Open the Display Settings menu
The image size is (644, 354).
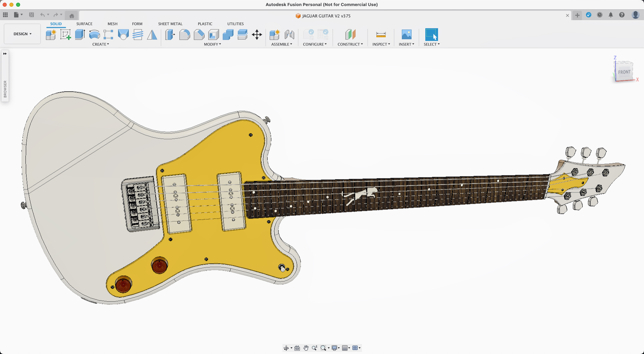335,348
